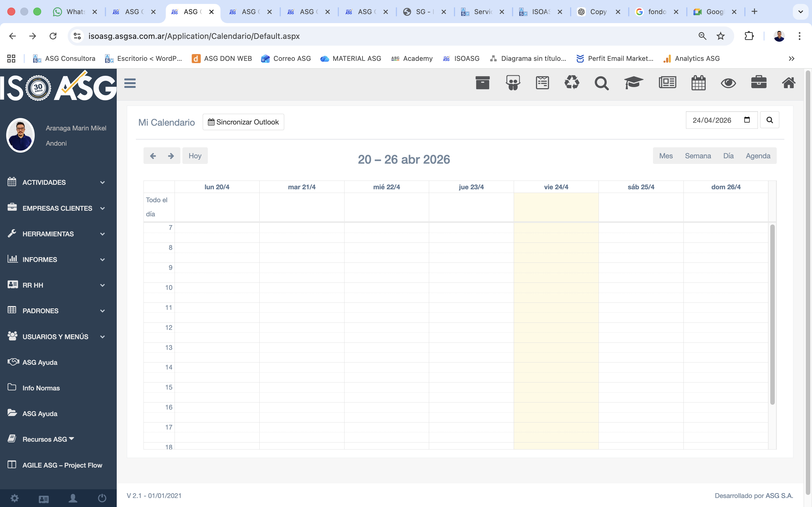
Task: Open the calendar icon in the top toolbar
Action: click(x=698, y=83)
